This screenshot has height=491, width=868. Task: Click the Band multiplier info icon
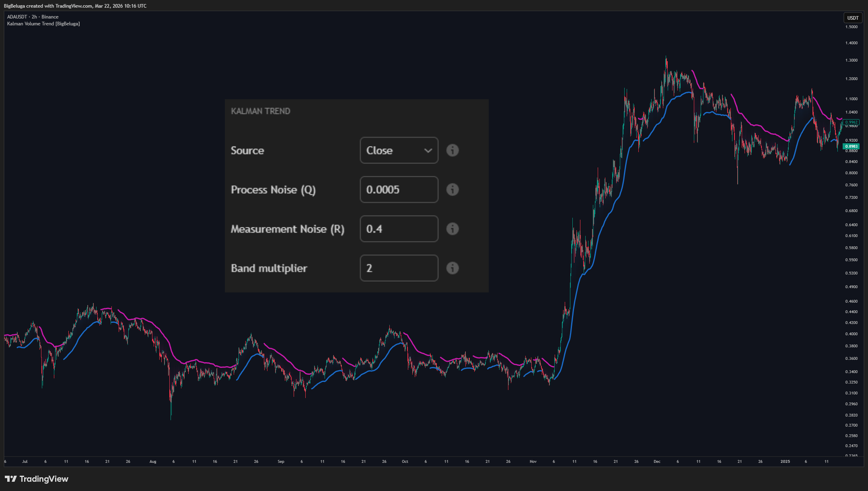(x=453, y=268)
